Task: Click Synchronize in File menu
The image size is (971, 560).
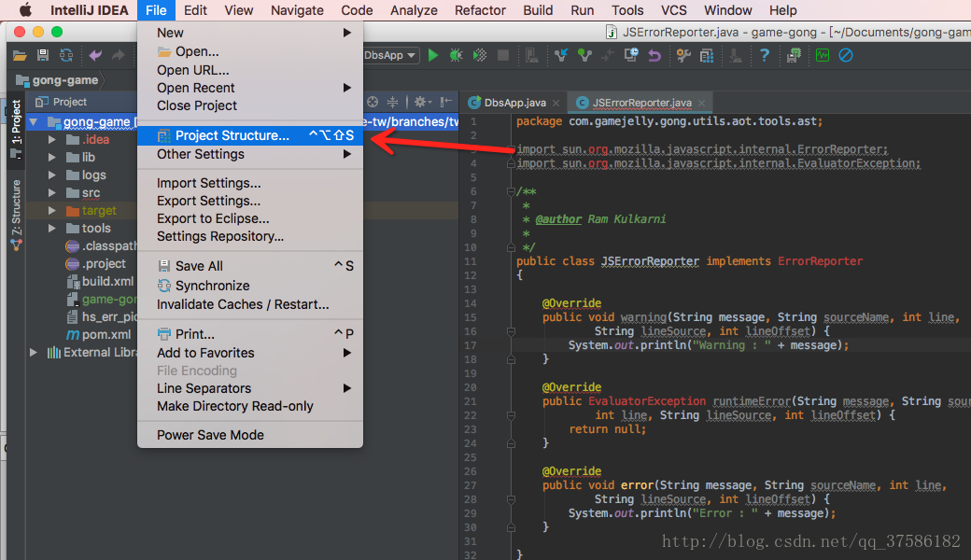Action: (250, 286)
